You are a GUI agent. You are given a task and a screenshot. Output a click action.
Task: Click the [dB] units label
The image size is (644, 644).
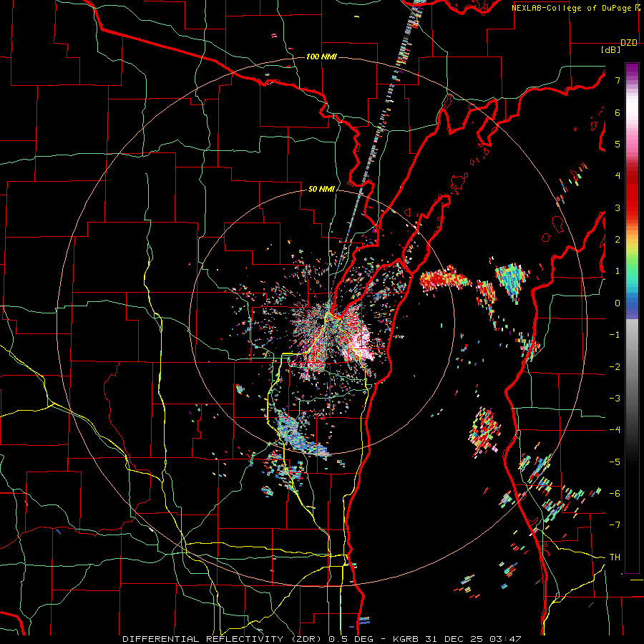[x=611, y=50]
